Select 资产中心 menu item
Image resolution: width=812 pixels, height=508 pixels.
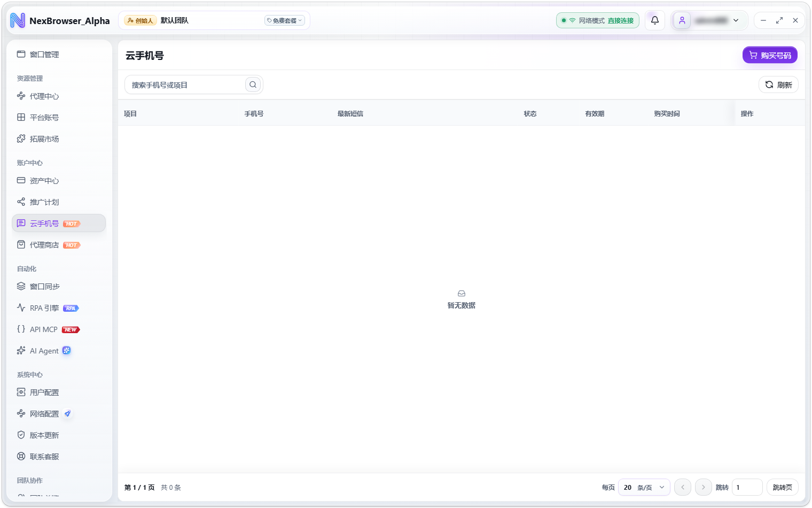(x=59, y=181)
